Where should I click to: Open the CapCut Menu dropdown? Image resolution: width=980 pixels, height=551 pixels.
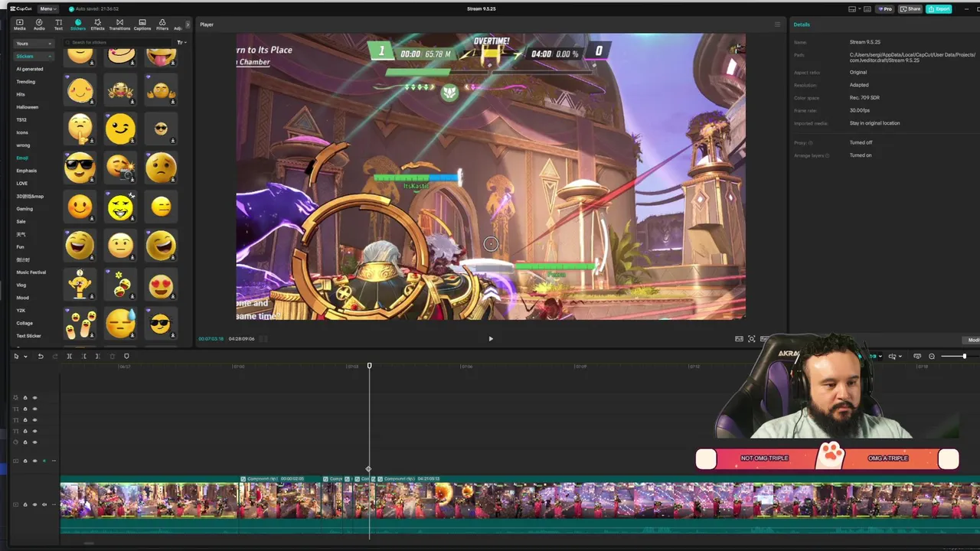point(47,9)
